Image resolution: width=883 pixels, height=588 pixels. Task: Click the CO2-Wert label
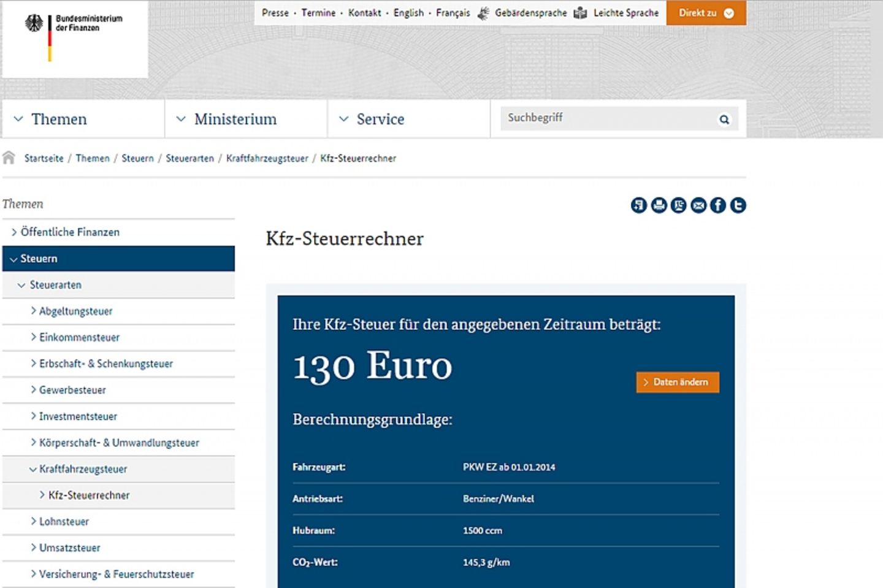coord(315,562)
